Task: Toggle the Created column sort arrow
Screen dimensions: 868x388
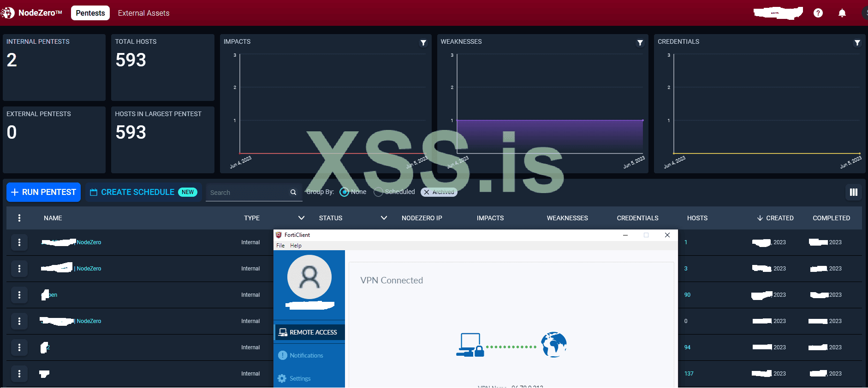Action: [x=760, y=218]
